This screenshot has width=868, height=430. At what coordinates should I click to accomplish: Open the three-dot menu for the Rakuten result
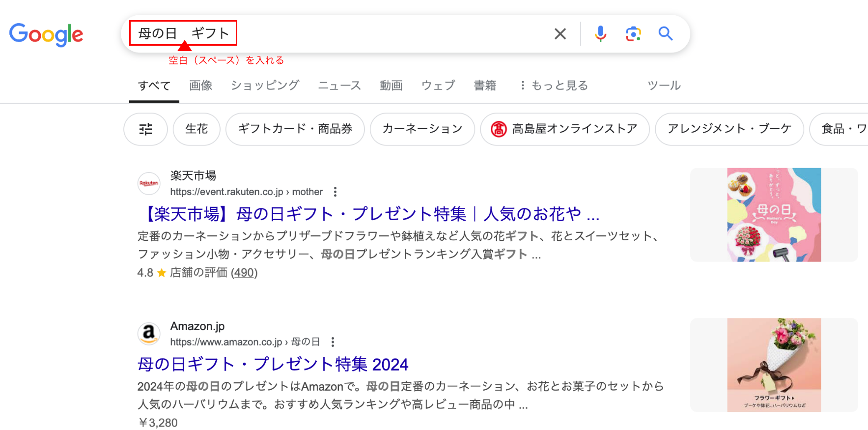coord(335,192)
